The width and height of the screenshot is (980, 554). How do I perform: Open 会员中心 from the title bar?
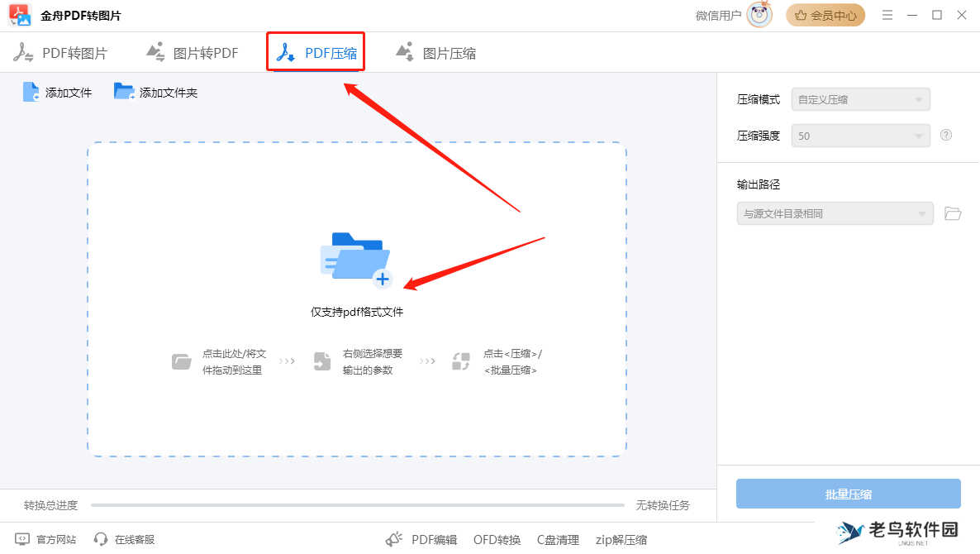tap(825, 14)
